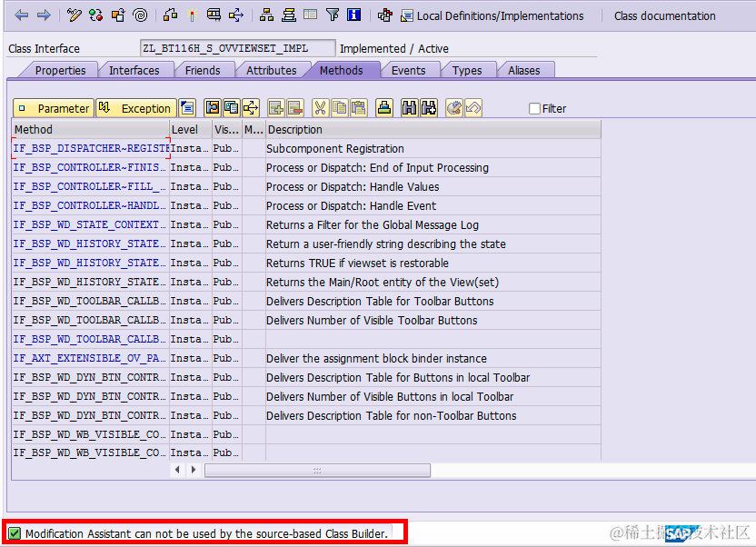The image size is (756, 547).
Task: Open method Source Code icon beside Exception
Action: (187, 108)
